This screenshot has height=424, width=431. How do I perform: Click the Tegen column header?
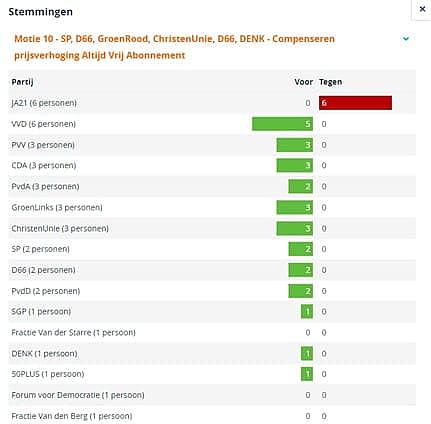point(331,82)
